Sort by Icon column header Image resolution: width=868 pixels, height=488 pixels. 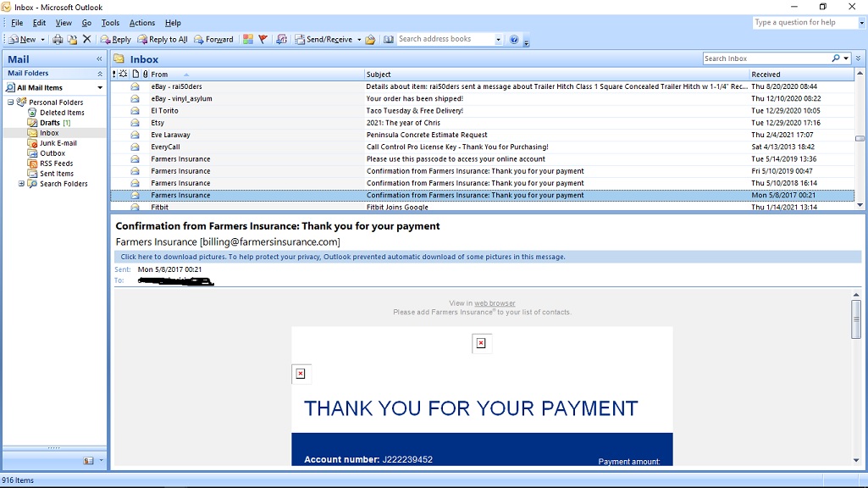[x=135, y=74]
